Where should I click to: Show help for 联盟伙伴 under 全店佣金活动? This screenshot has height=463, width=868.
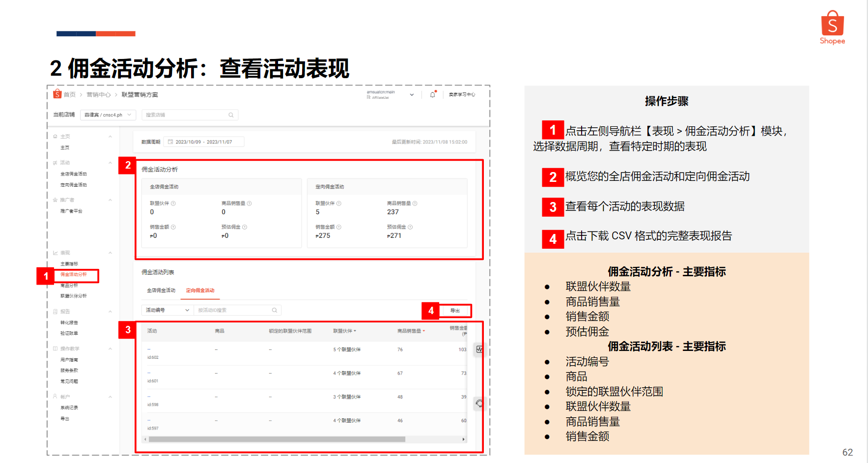[173, 203]
